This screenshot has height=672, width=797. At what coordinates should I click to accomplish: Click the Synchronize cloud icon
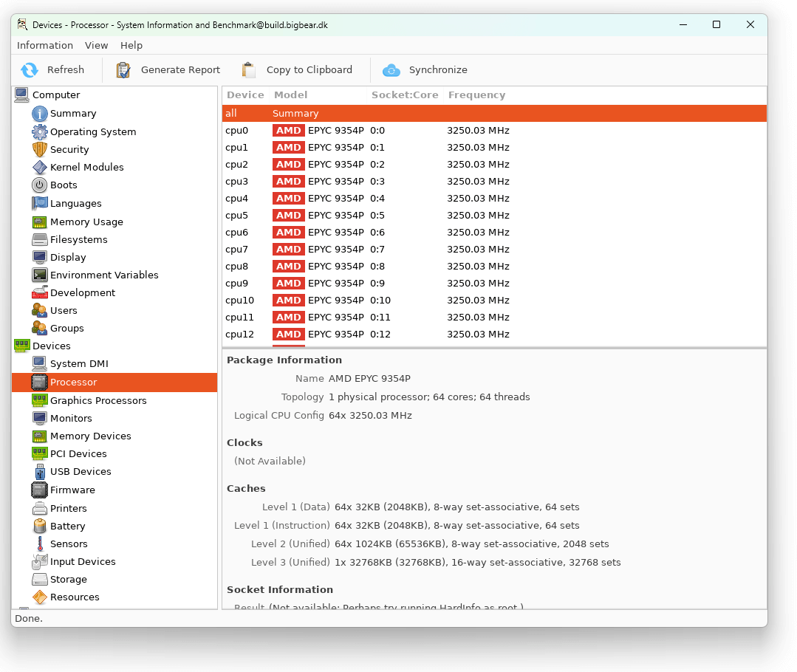click(391, 69)
